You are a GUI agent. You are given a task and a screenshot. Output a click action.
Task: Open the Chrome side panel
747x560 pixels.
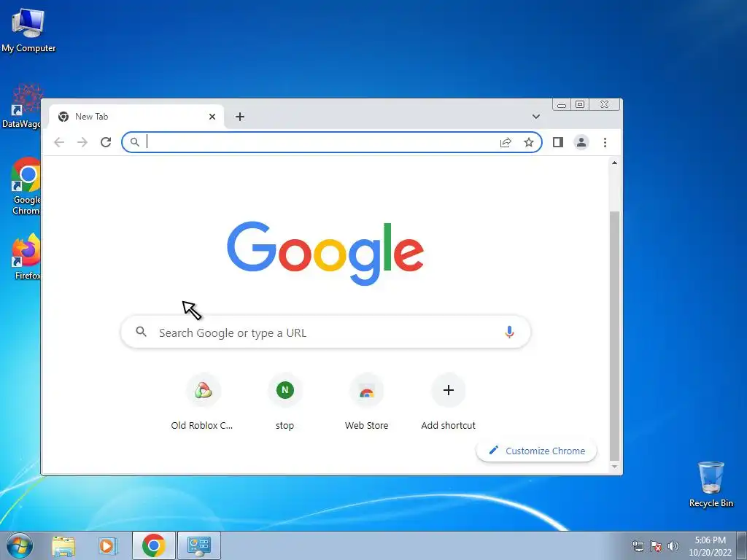[x=558, y=142]
